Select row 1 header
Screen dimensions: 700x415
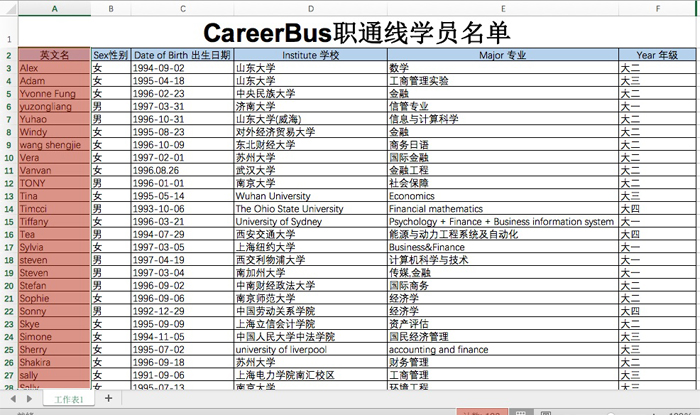tap(9, 32)
